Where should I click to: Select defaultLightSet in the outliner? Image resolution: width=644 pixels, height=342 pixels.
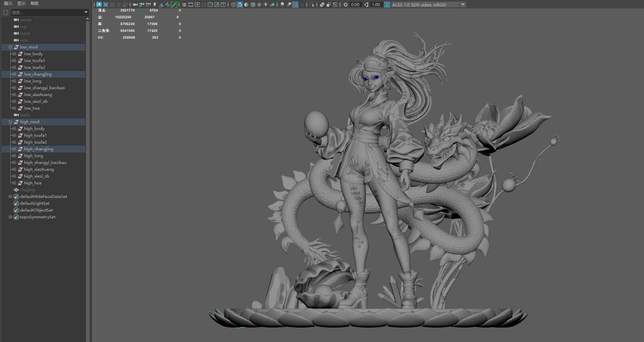coord(34,204)
